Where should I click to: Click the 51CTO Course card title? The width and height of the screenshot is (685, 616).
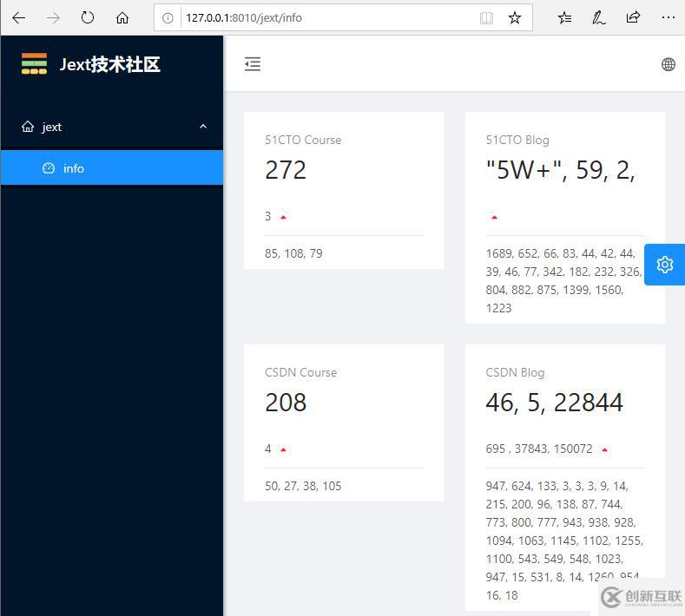[303, 141]
